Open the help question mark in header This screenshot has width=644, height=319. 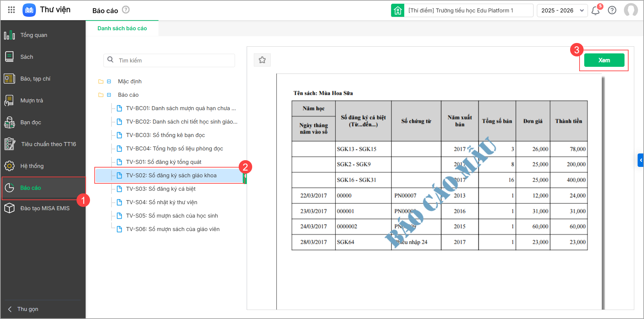612,10
